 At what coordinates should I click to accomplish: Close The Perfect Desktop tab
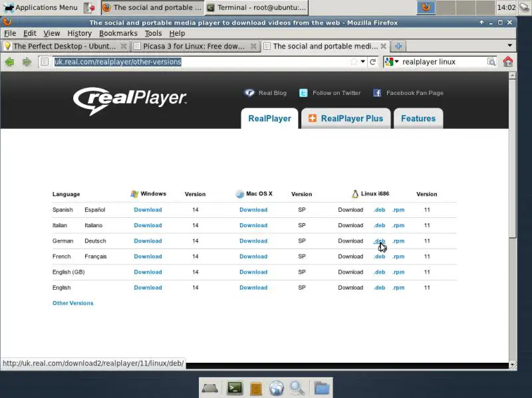(x=124, y=46)
